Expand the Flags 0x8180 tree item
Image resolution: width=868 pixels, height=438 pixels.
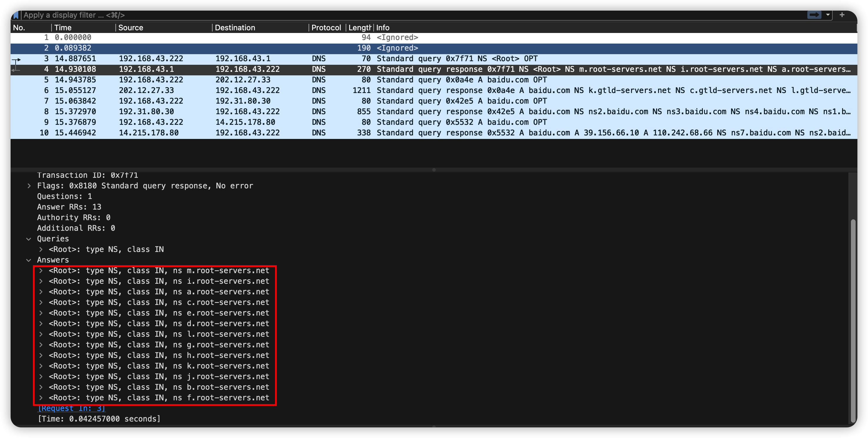[x=29, y=186]
